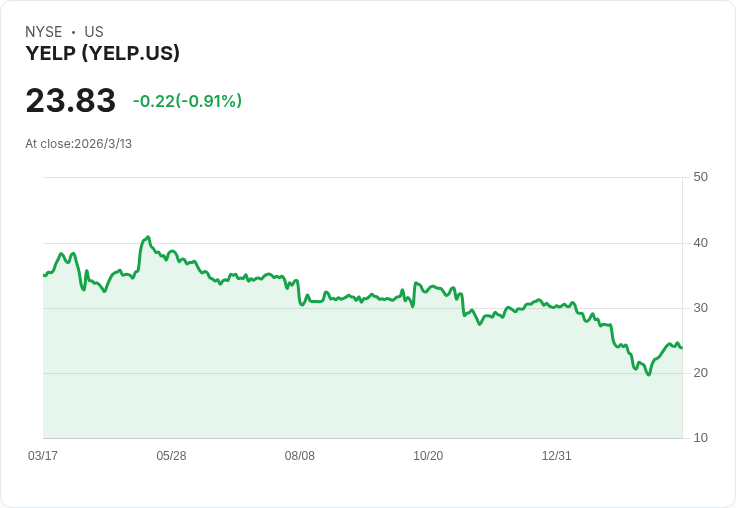Click the highest peak of the price line

148,237
